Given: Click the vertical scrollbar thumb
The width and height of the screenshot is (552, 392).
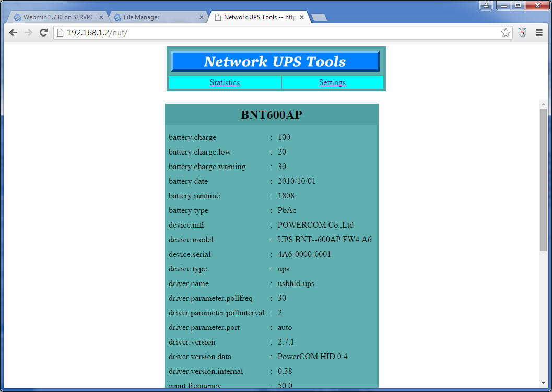Looking at the screenshot, I should [543, 180].
